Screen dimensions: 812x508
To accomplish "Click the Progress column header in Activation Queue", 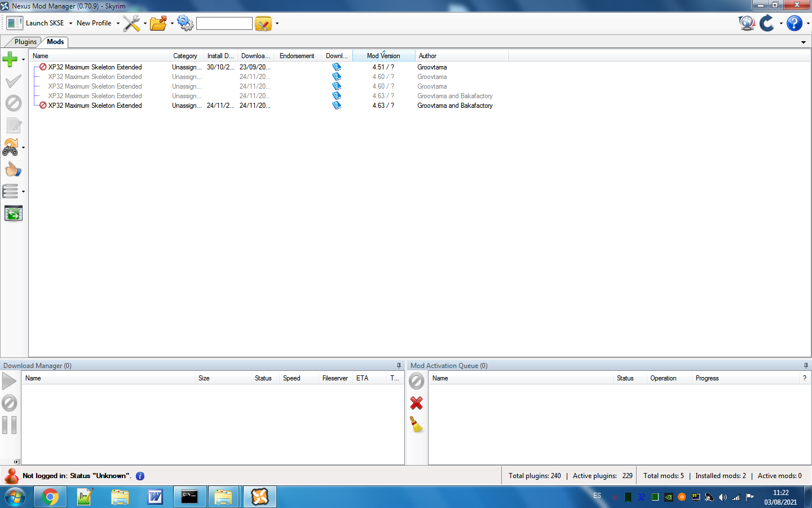I will coord(745,378).
